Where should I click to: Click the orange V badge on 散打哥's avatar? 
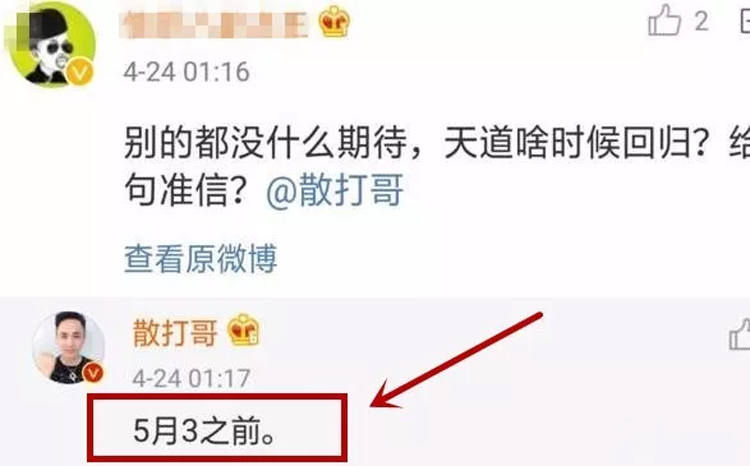[93, 372]
